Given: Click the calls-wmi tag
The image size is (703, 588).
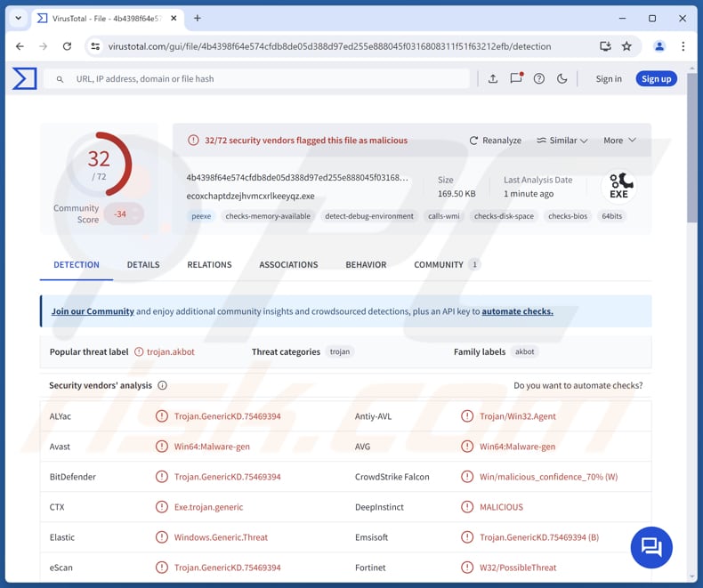Looking at the screenshot, I should 444,216.
